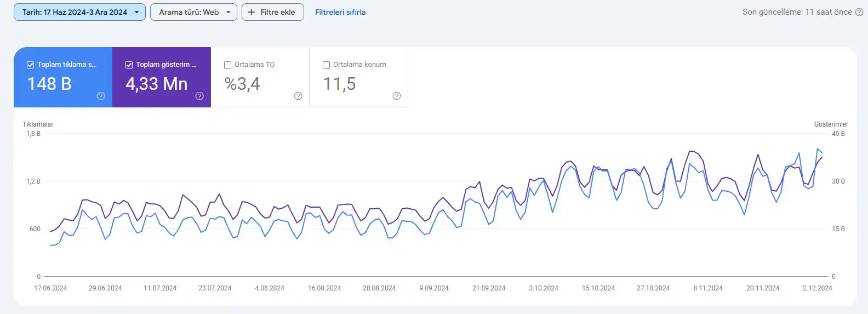
Task: Click the %3,4 average CTR value
Action: tap(242, 84)
